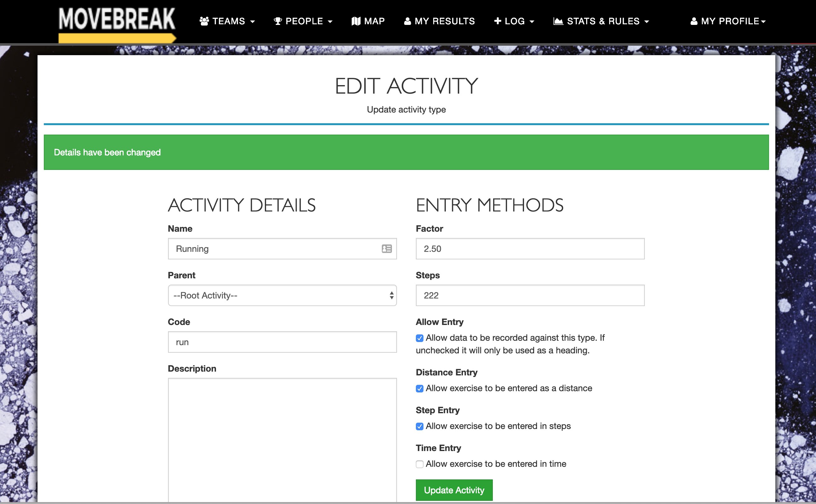Click the Update Activity button
Image resolution: width=816 pixels, height=504 pixels.
point(454,490)
